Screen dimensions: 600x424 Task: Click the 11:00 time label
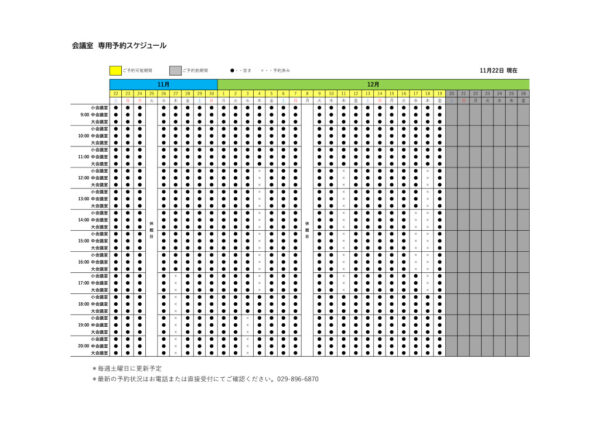click(x=83, y=157)
